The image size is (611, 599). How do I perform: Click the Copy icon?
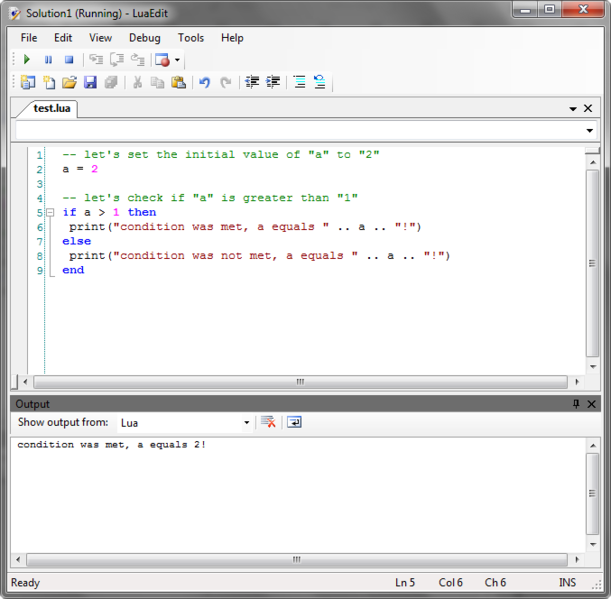pyautogui.click(x=157, y=82)
